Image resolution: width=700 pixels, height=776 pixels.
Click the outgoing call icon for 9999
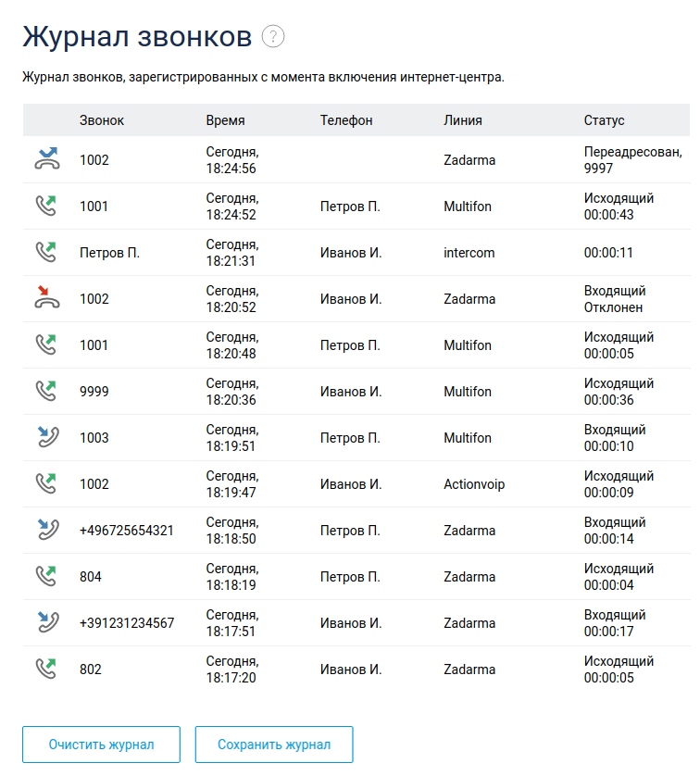[46, 391]
